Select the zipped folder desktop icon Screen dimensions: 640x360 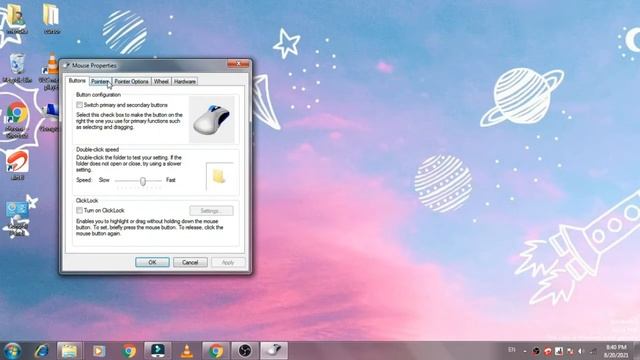click(x=51, y=18)
